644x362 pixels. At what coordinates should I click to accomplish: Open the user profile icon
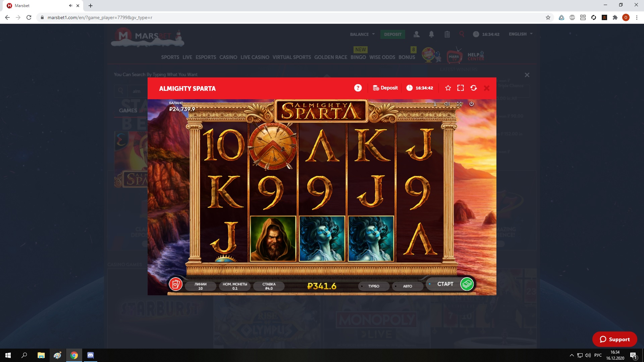point(417,34)
